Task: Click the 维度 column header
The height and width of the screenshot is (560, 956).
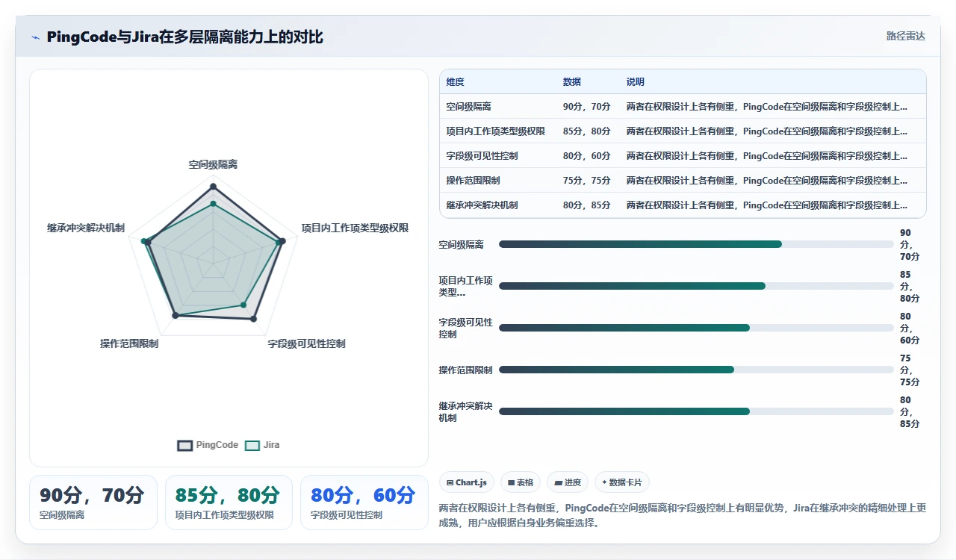Action: [455, 82]
